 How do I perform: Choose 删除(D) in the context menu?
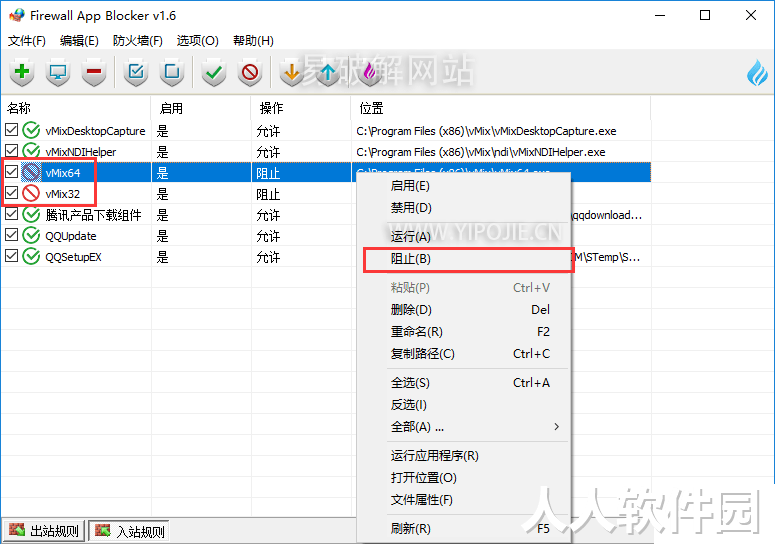[464, 310]
